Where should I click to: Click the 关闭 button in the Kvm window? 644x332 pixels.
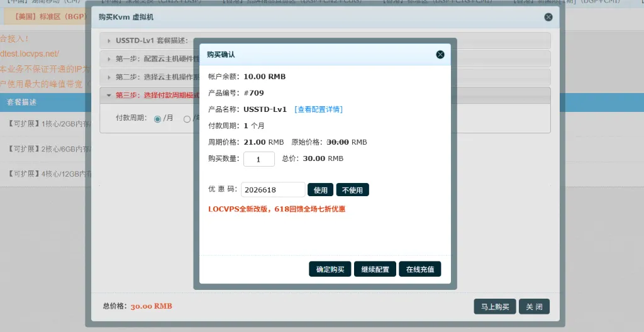tap(534, 306)
